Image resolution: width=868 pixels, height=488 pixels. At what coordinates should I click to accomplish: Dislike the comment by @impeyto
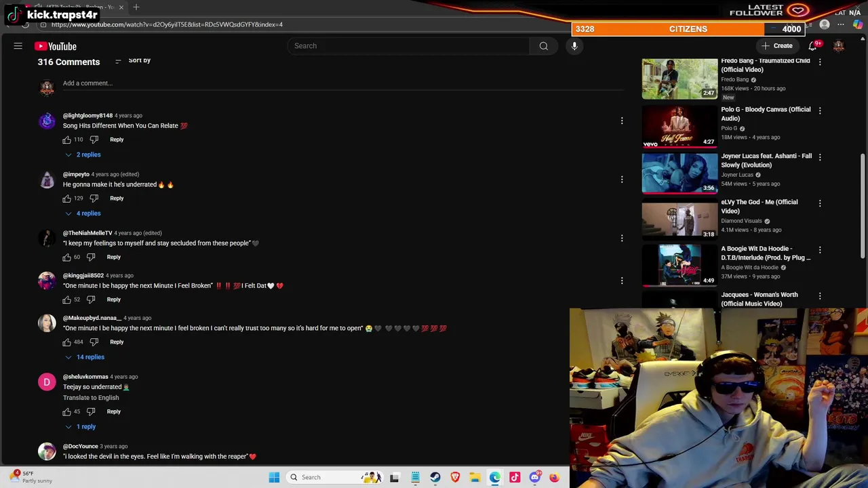pos(94,199)
